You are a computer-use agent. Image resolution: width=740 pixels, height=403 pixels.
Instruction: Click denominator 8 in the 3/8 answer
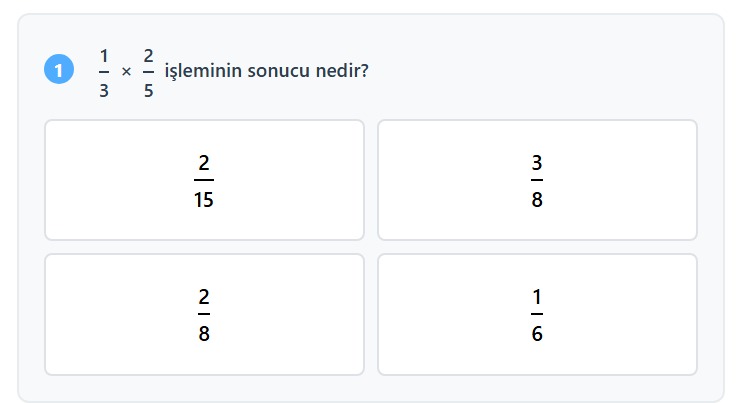pyautogui.click(x=537, y=200)
